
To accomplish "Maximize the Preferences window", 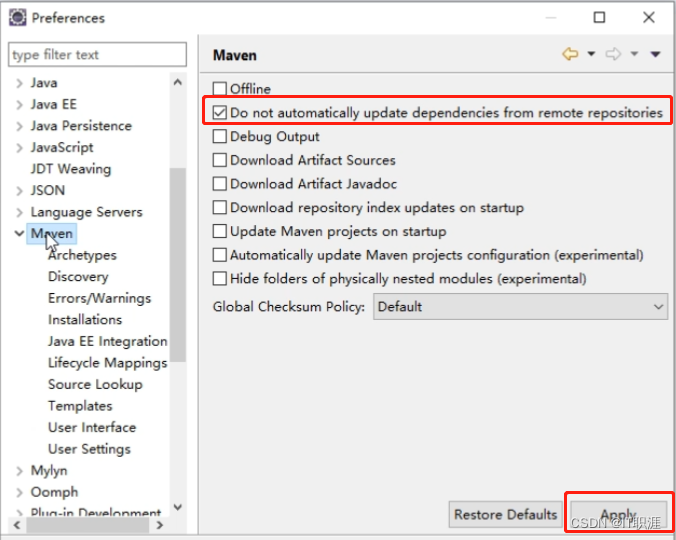I will point(599,18).
